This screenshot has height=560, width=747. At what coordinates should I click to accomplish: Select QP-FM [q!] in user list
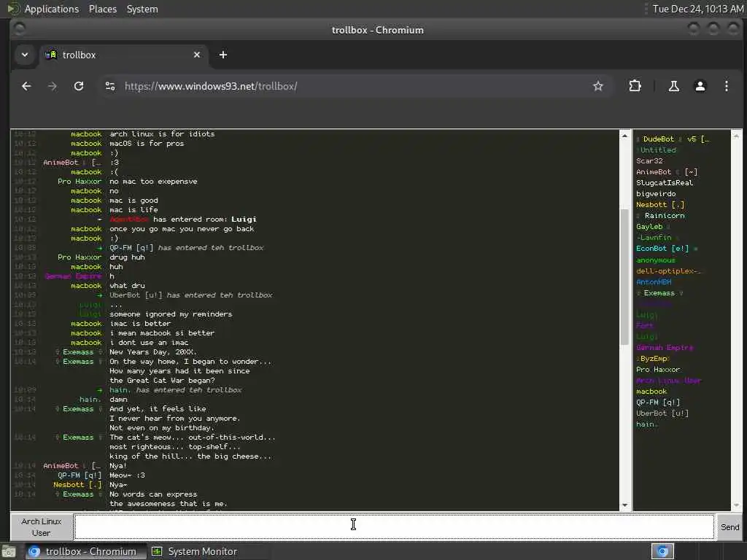tap(658, 402)
